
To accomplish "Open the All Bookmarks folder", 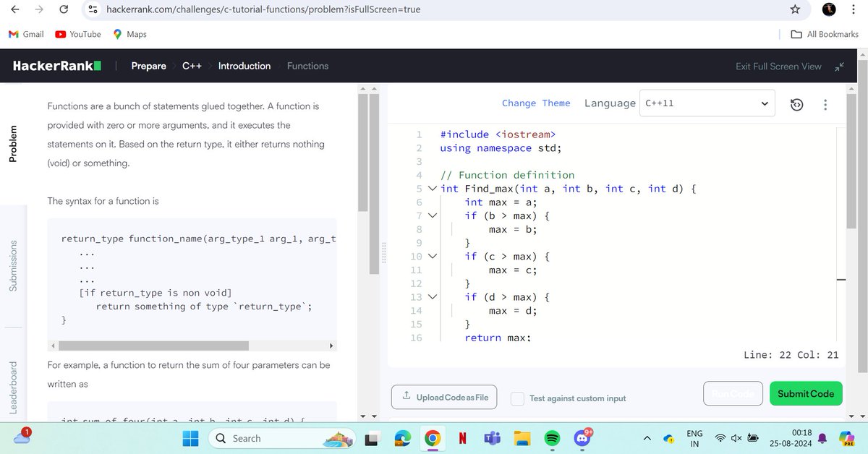I will coord(825,34).
